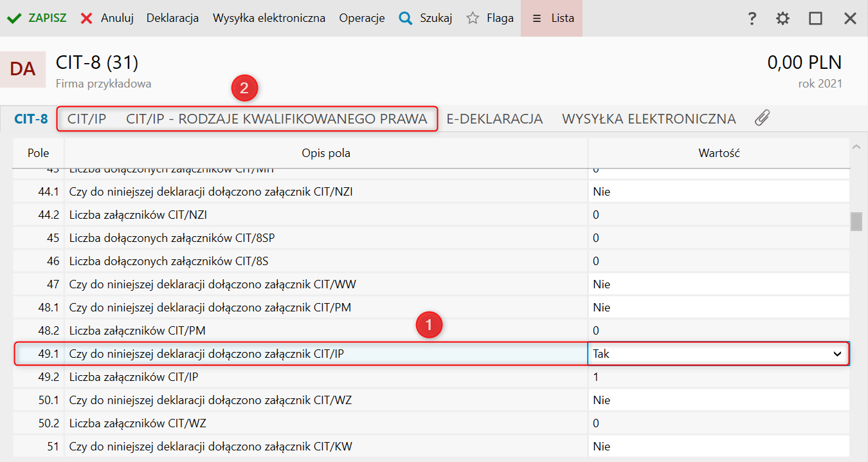Open the Wysyłka elektroniczna menu

[x=269, y=18]
